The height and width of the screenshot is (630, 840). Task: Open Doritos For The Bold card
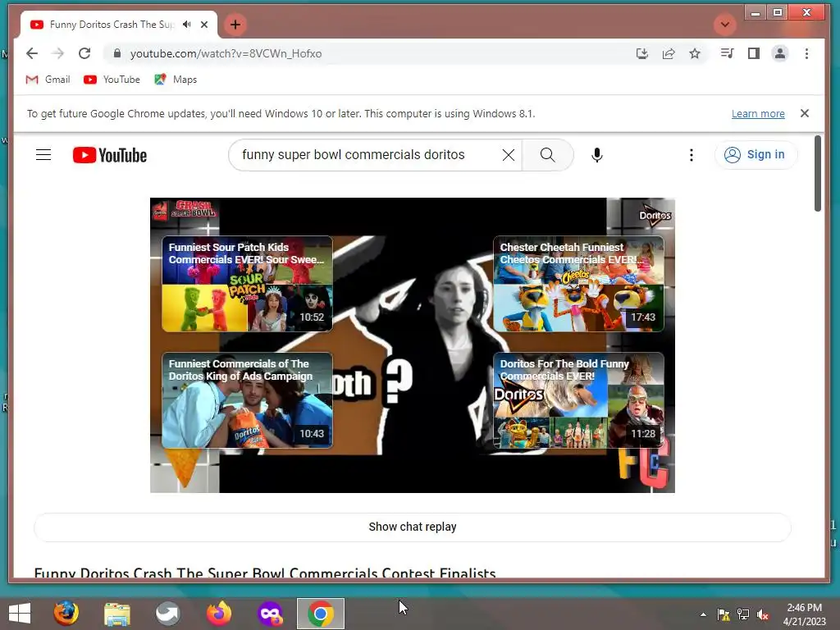click(x=578, y=400)
